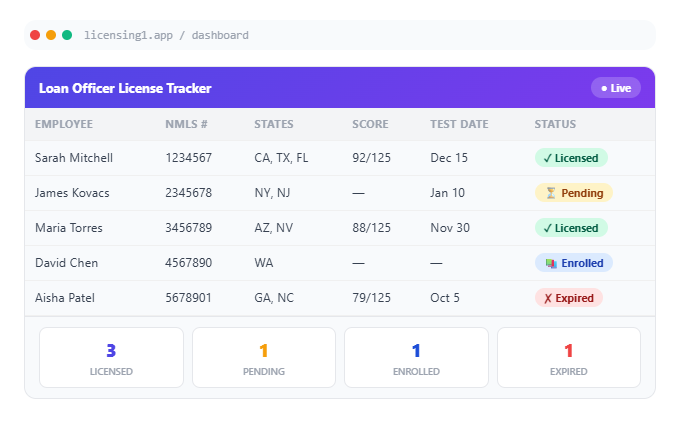Click Sarah Mitchell's Licensed status badge

click(571, 158)
